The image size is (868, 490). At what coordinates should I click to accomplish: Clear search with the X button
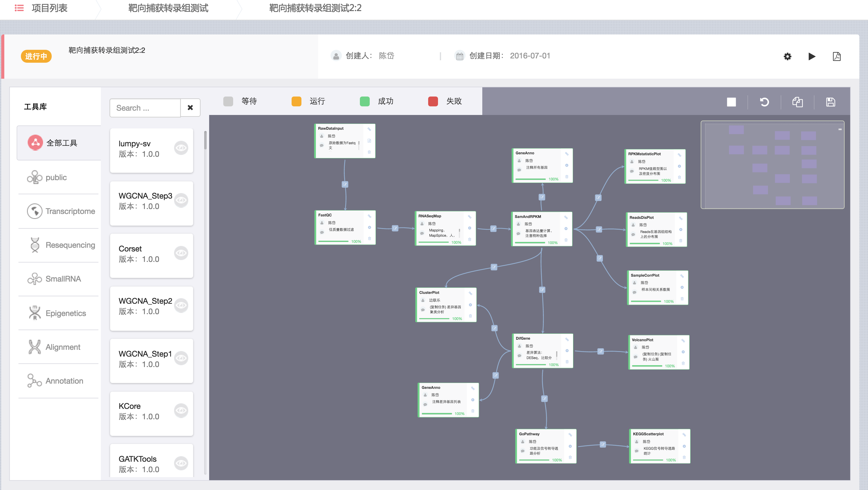pos(190,108)
